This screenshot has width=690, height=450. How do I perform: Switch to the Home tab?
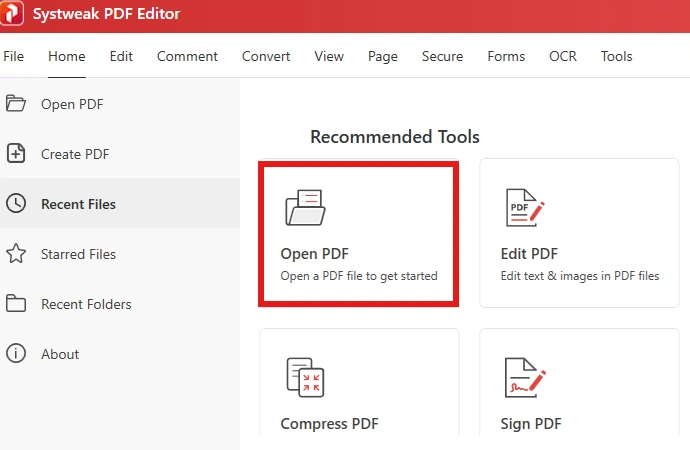coord(67,56)
